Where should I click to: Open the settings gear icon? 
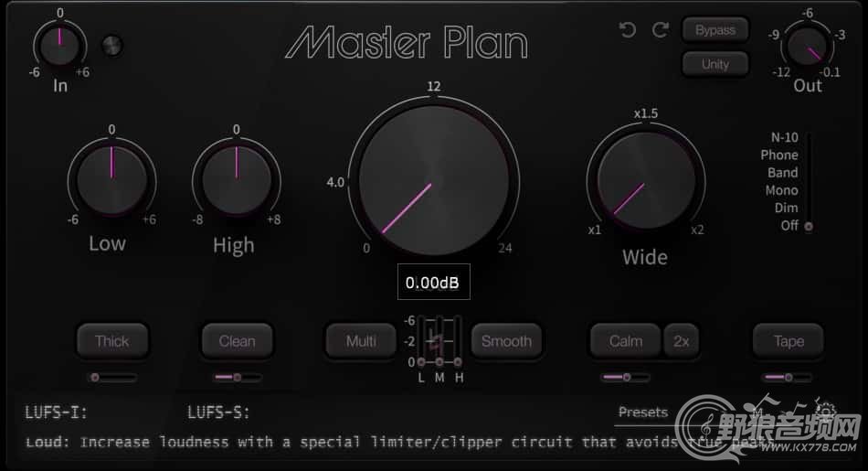coord(825,412)
